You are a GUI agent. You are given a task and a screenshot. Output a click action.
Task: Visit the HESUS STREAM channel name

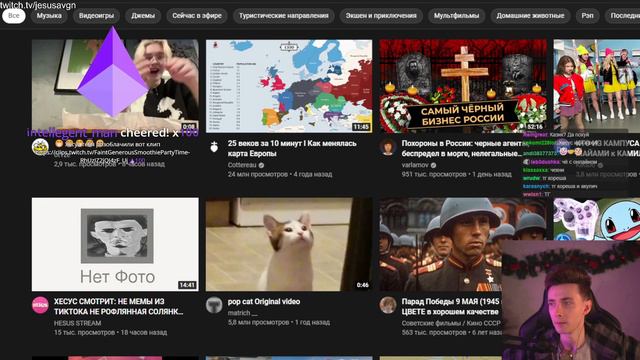[78, 323]
